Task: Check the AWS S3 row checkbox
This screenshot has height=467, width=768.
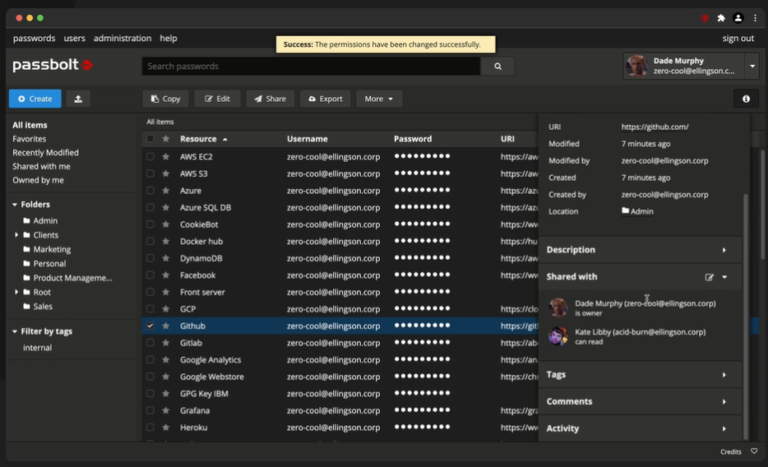Action: tap(150, 173)
